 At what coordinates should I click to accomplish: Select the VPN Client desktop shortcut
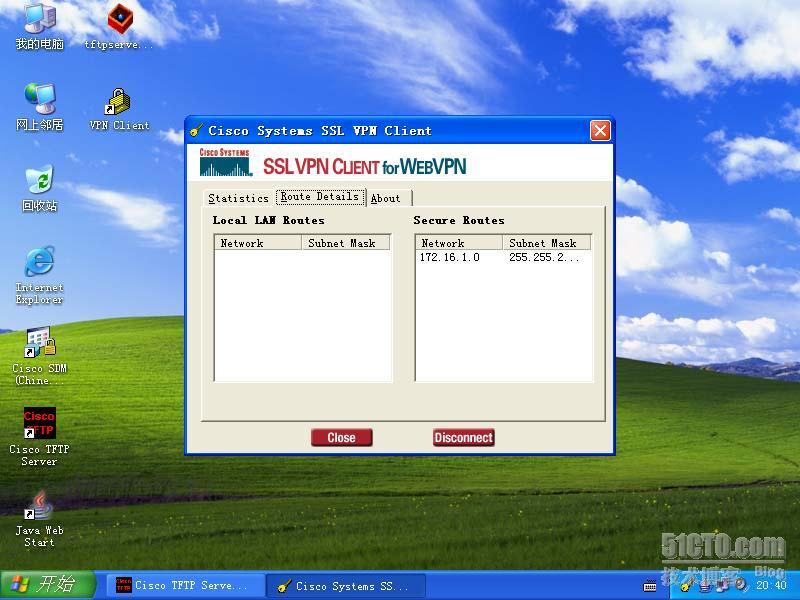(119, 108)
